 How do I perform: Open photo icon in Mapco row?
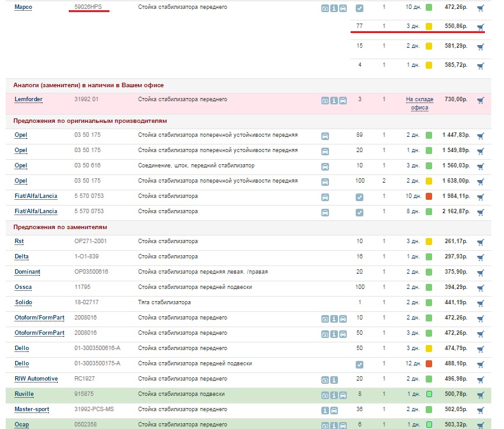click(x=325, y=8)
